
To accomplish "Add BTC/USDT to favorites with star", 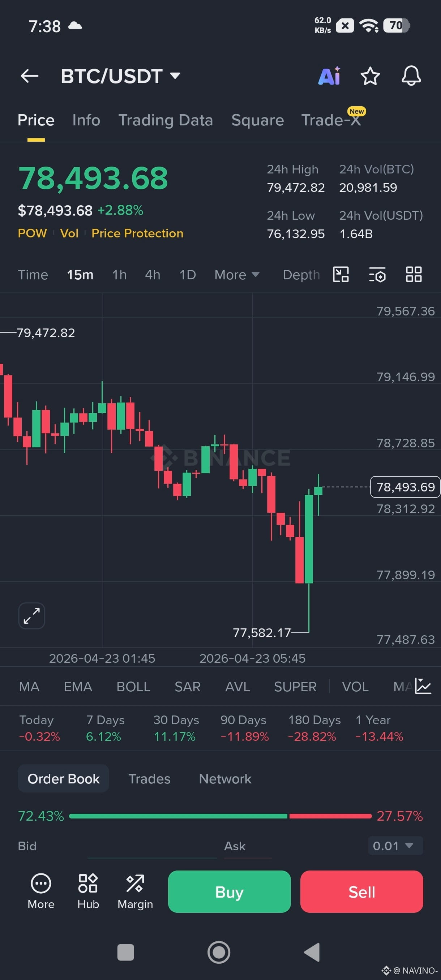I will (x=370, y=76).
